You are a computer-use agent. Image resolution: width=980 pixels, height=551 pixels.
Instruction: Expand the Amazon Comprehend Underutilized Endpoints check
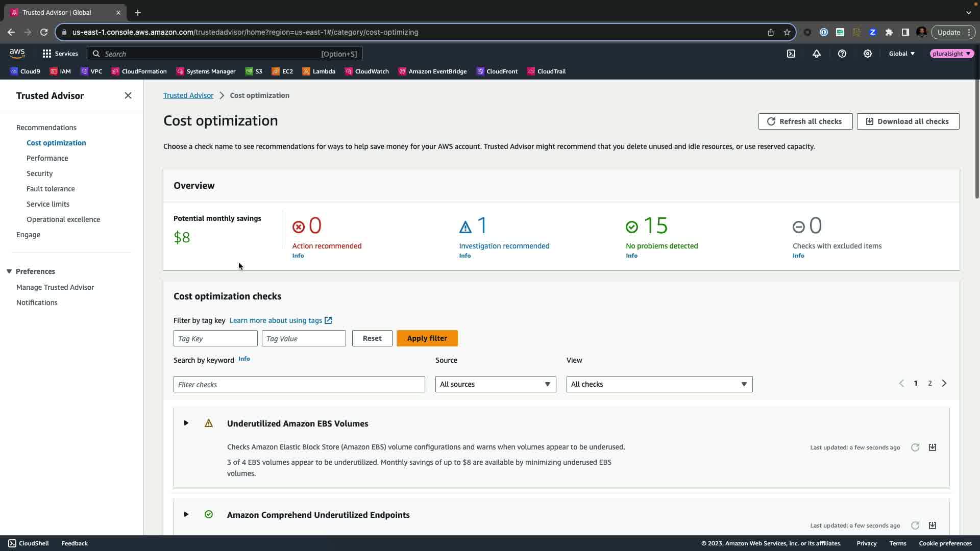tap(186, 514)
